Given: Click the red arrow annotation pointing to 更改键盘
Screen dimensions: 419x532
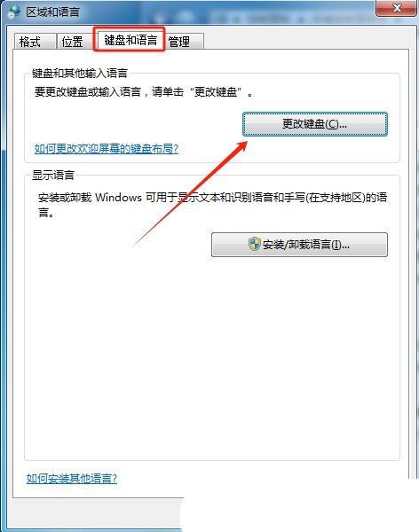Looking at the screenshot, I should coord(190,193).
